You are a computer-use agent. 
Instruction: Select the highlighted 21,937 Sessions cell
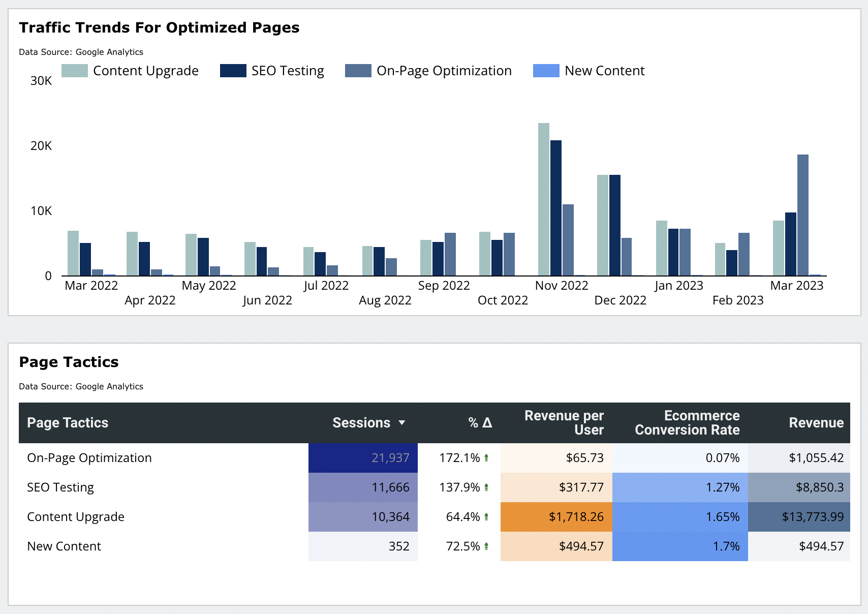(362, 457)
